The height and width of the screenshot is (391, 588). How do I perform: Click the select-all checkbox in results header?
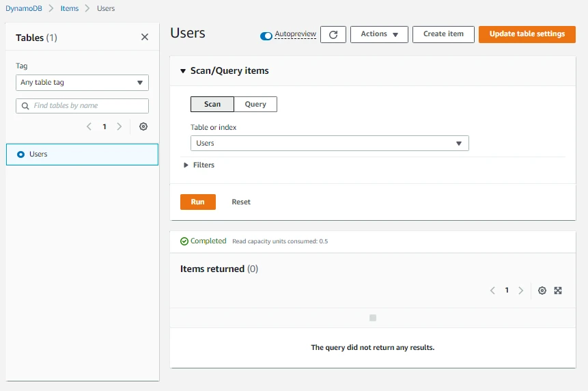(373, 318)
